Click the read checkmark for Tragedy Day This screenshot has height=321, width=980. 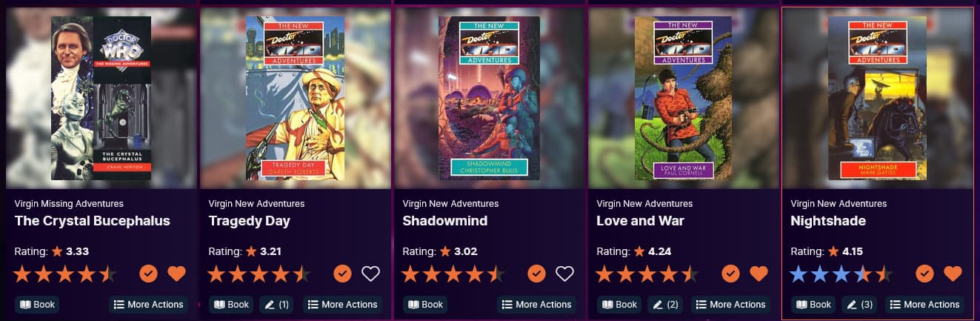pyautogui.click(x=342, y=274)
